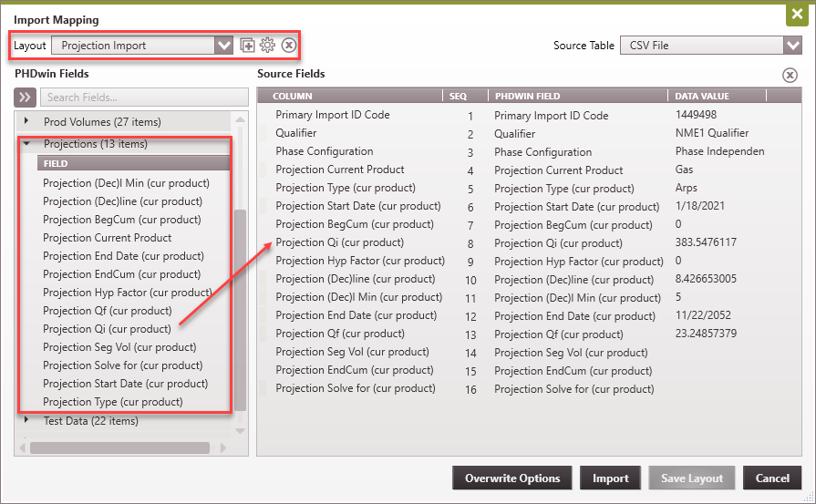Open layout settings gear icon
This screenshot has height=504, width=816.
(x=267, y=46)
